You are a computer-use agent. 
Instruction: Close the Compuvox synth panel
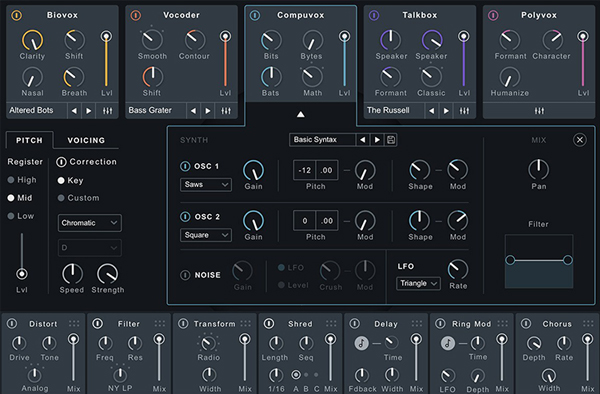pyautogui.click(x=580, y=140)
